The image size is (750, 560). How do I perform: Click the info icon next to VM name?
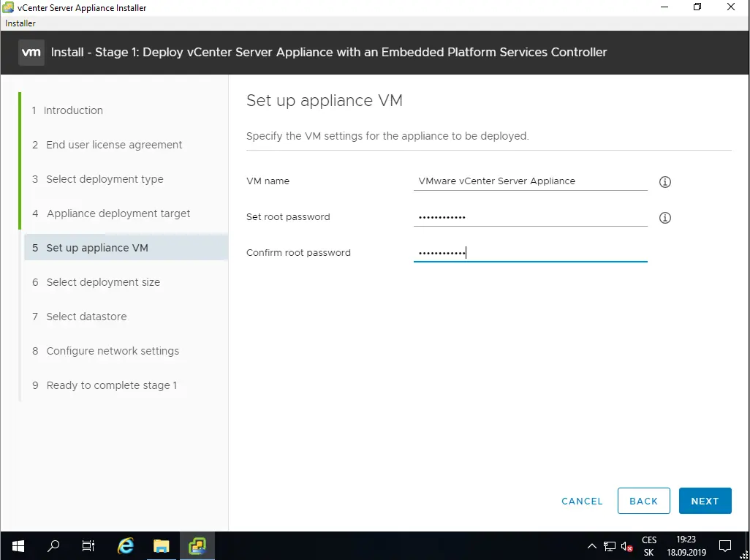pyautogui.click(x=665, y=182)
